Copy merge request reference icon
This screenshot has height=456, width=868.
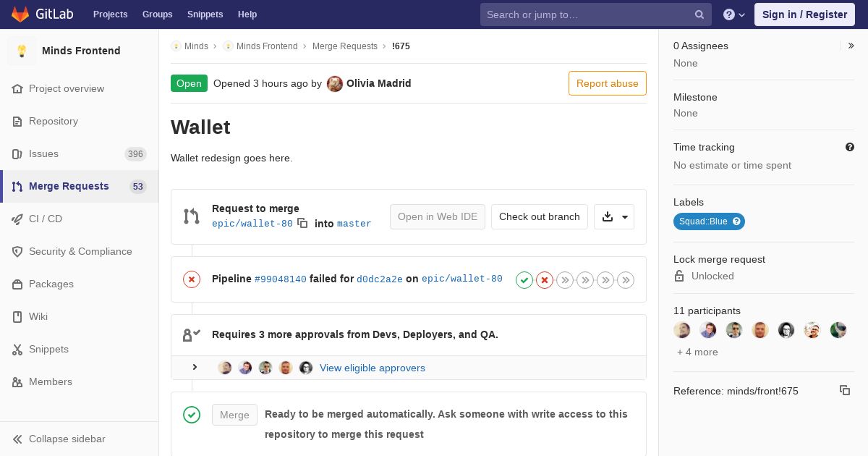[x=845, y=390]
